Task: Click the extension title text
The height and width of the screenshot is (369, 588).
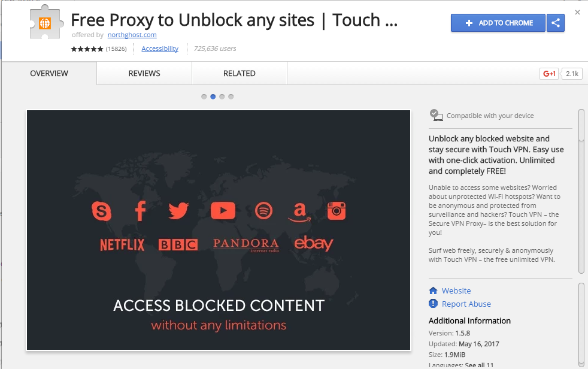Action: [x=234, y=20]
